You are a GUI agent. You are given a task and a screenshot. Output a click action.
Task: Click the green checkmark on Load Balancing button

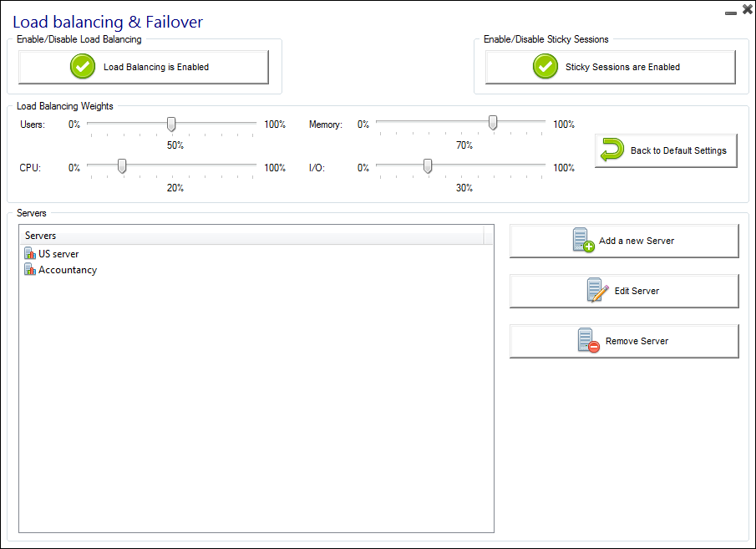(x=83, y=67)
